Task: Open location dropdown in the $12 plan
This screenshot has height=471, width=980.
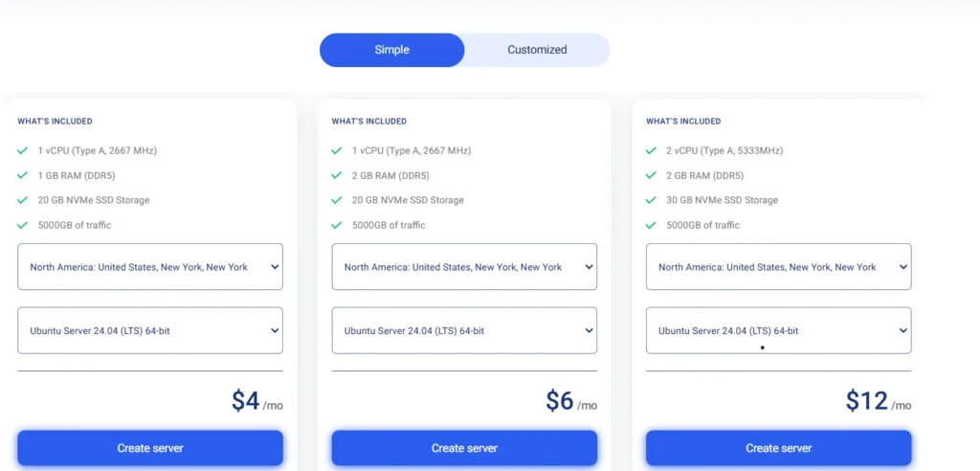Action: tap(778, 267)
